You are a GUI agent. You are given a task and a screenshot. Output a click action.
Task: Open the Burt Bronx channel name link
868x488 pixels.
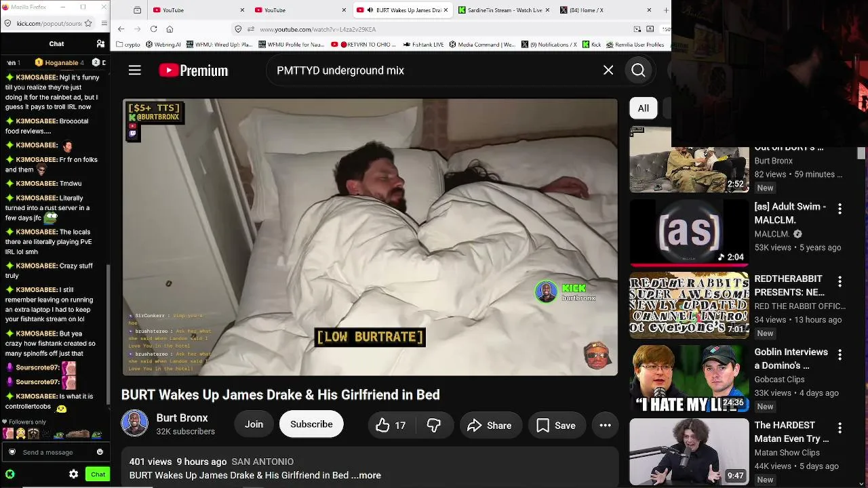[182, 418]
